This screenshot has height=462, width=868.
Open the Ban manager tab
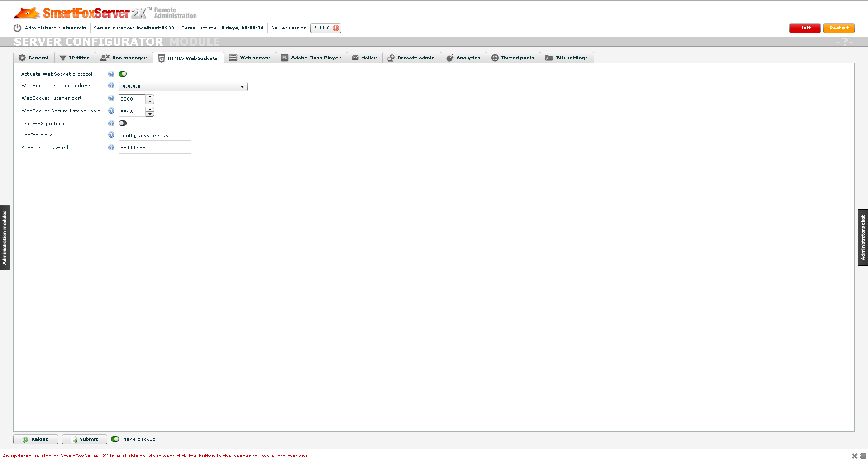124,58
